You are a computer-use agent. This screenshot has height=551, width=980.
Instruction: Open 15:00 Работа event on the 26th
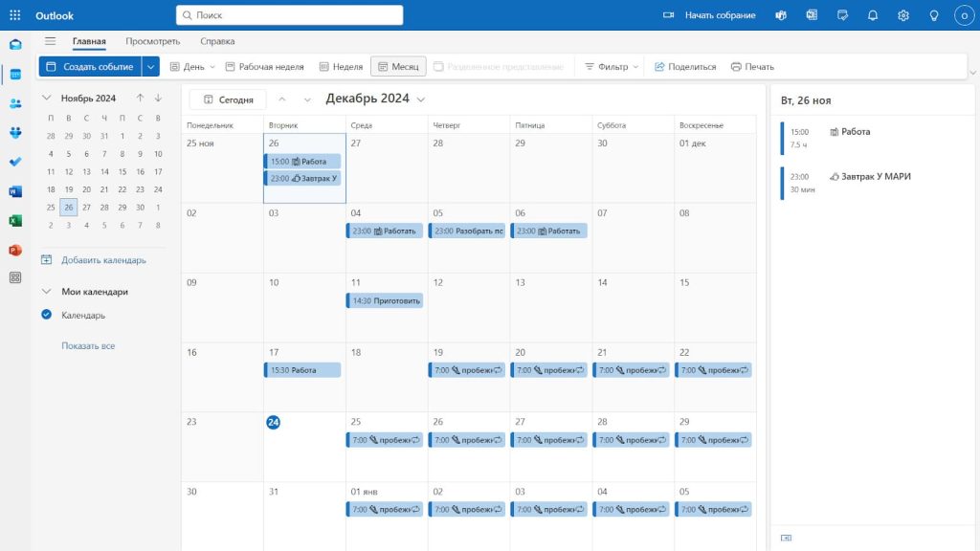click(302, 161)
